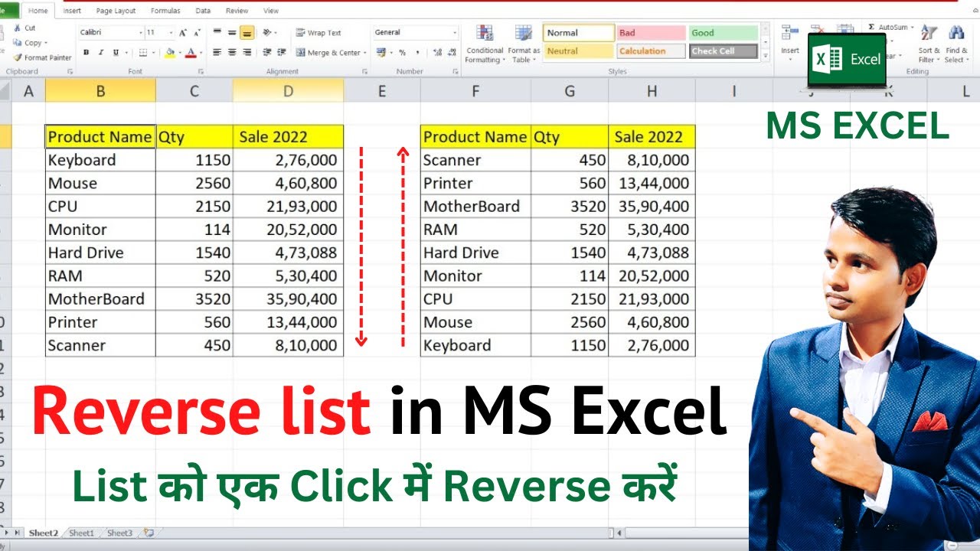Open the General number format dropdown

click(455, 33)
